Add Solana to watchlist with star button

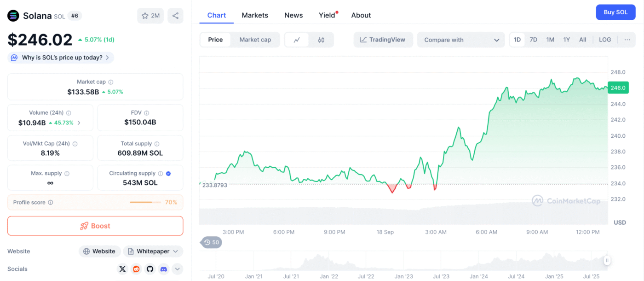(x=150, y=16)
